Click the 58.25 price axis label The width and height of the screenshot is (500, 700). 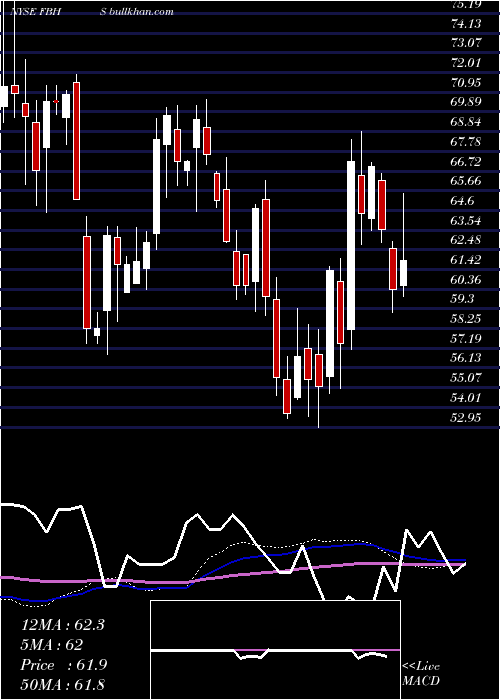click(x=467, y=318)
